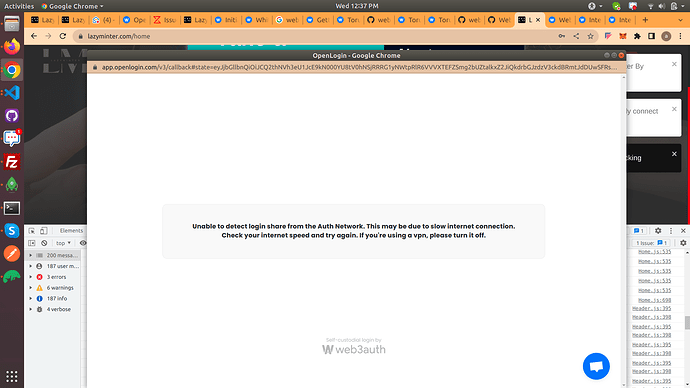Open Files from the Ubuntu dock
This screenshot has height=388, width=690.
pos(12,23)
